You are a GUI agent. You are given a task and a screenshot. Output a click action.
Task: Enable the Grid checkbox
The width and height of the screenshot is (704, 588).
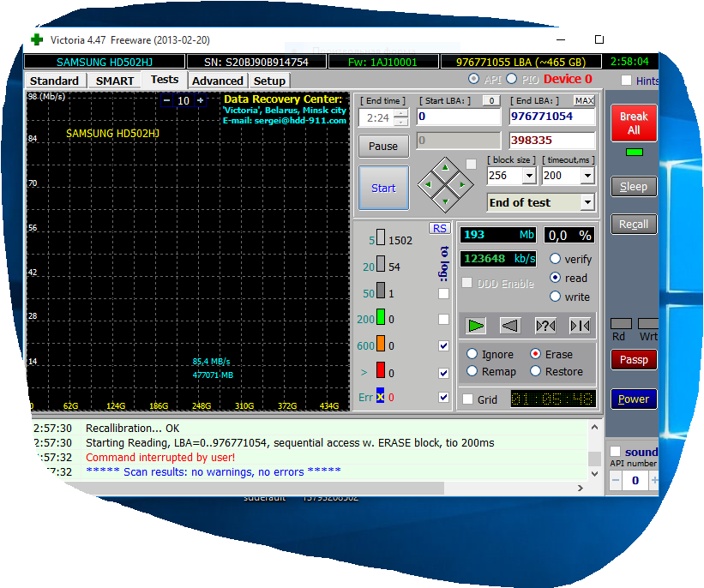pyautogui.click(x=468, y=399)
